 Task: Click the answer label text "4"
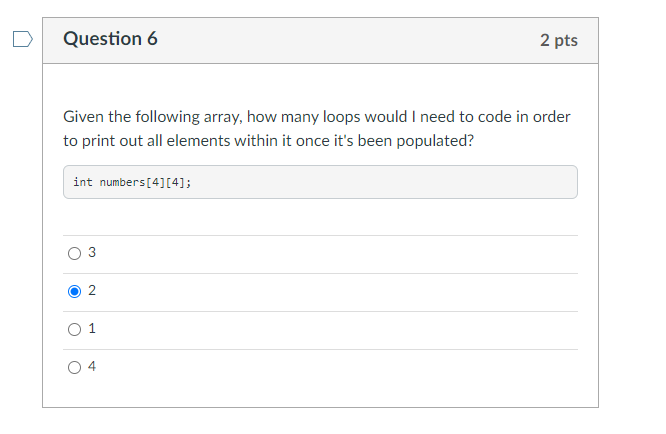coord(92,367)
